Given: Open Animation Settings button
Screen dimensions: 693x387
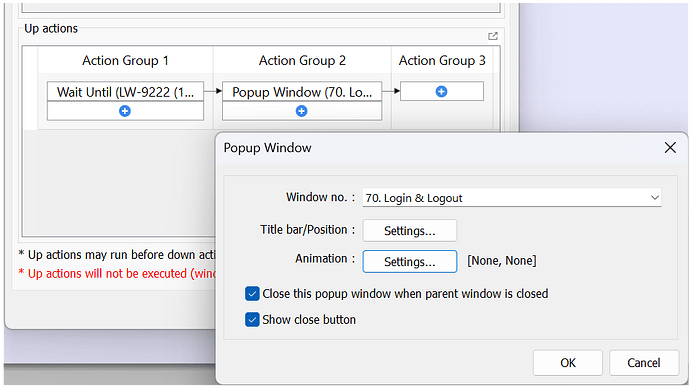Looking at the screenshot, I should click(x=410, y=262).
